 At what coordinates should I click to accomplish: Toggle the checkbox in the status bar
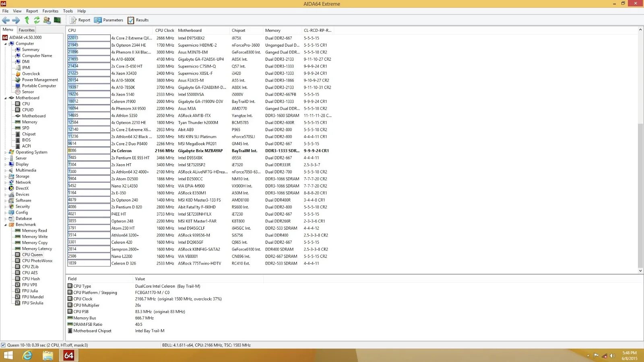click(x=3, y=345)
